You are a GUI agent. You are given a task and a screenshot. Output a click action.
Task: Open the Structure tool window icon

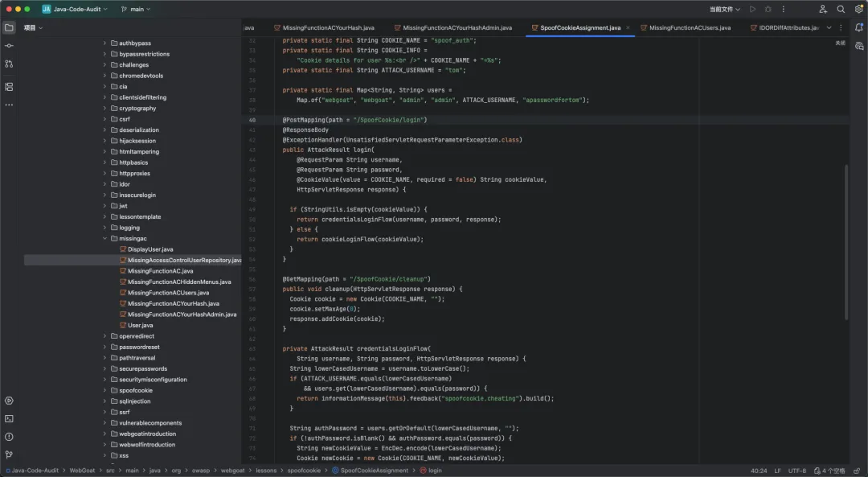point(9,87)
